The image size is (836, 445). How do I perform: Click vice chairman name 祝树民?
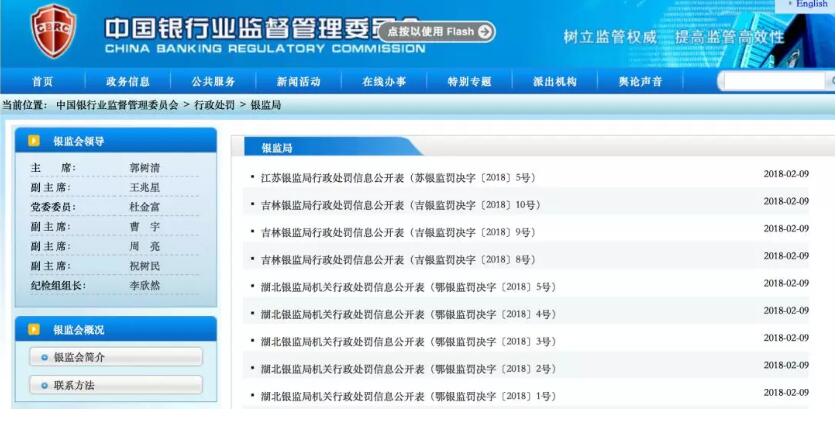[x=144, y=266]
